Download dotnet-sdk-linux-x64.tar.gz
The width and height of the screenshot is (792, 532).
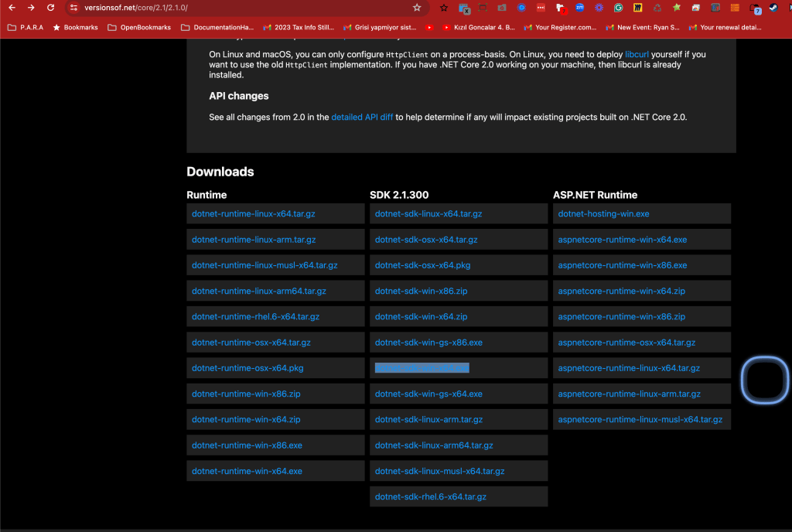(x=428, y=213)
